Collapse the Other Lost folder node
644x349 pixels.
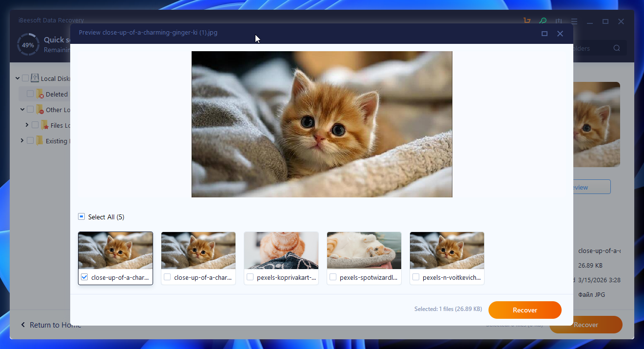click(x=22, y=110)
